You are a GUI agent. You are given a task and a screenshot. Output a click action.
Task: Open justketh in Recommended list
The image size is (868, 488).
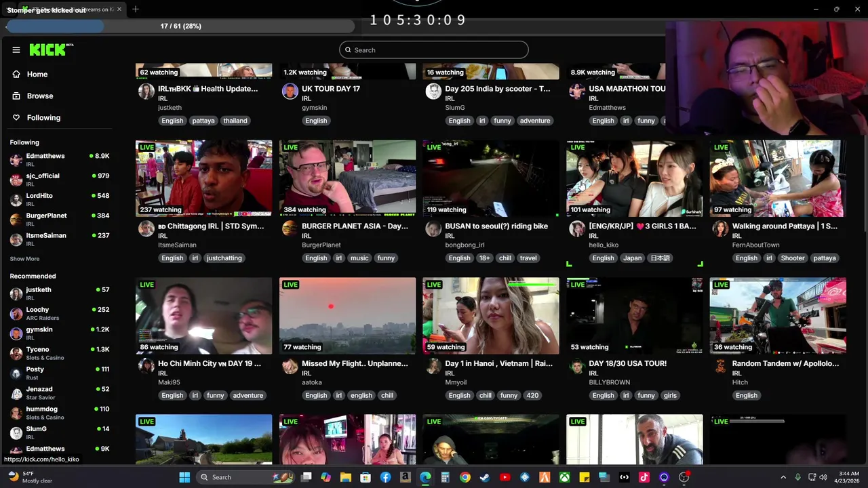point(60,293)
